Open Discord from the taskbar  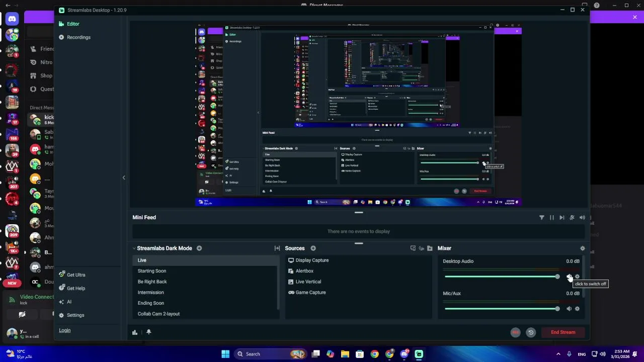(x=404, y=354)
